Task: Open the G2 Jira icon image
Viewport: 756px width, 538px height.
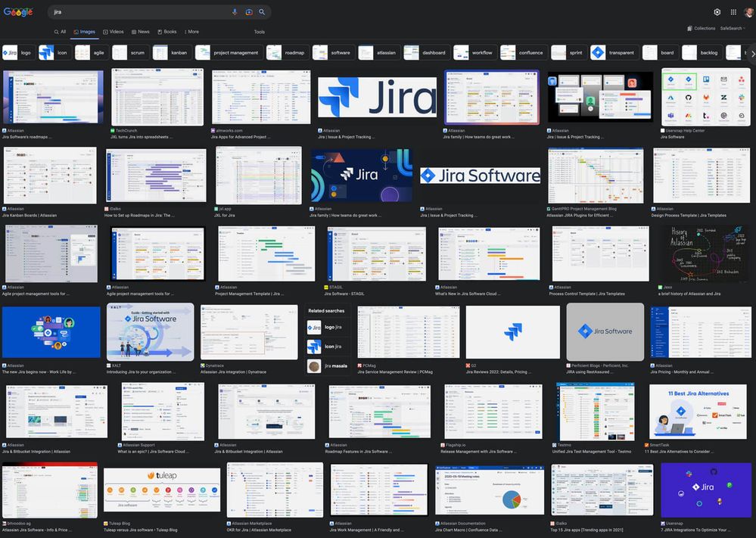Action: 512,331
